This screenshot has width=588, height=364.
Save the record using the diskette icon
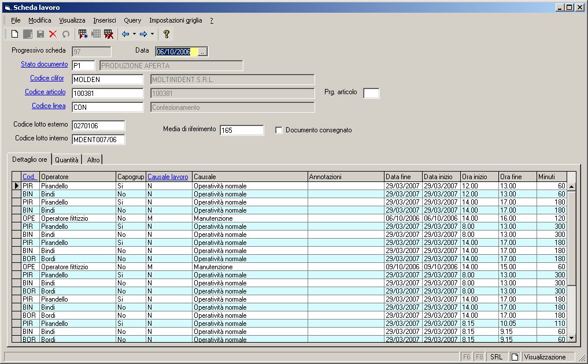39,34
